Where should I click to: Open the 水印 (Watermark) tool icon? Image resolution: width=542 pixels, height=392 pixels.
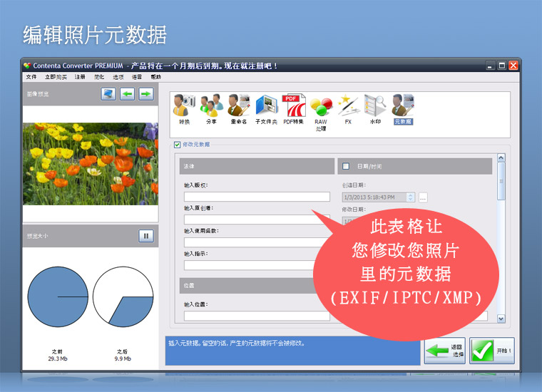pyautogui.click(x=375, y=109)
